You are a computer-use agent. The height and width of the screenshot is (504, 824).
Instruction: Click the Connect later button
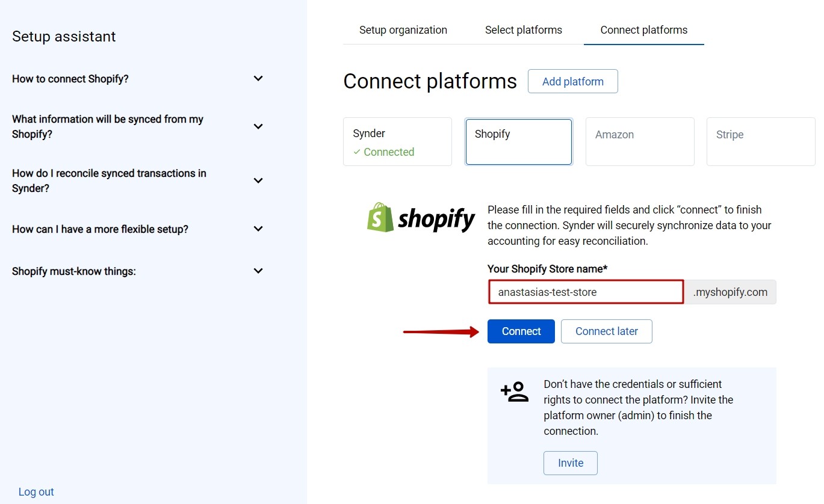tap(607, 331)
